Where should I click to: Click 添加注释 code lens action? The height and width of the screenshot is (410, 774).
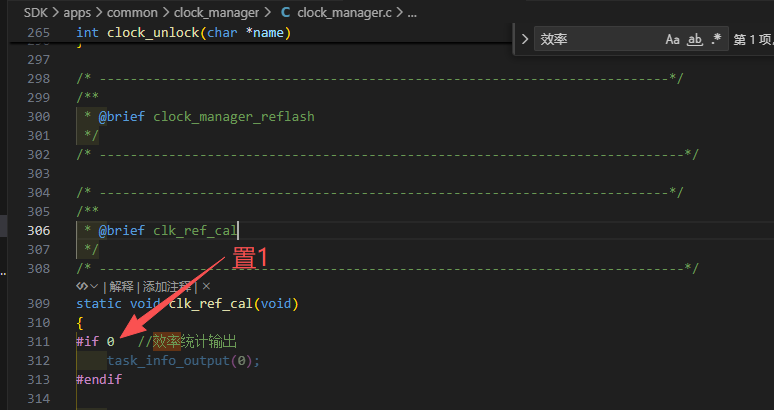click(x=167, y=286)
